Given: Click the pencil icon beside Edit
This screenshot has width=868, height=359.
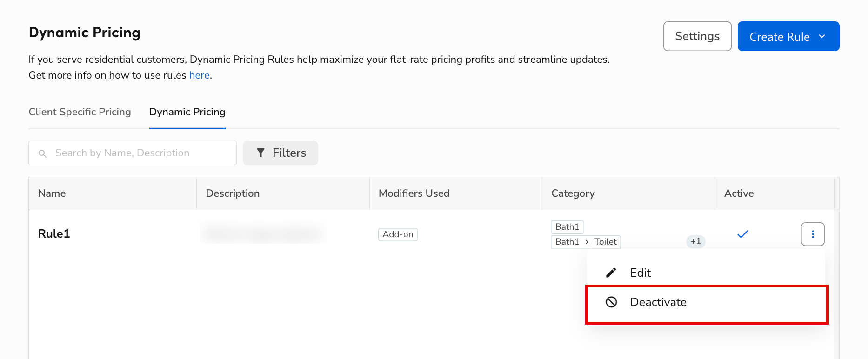Looking at the screenshot, I should click(611, 273).
